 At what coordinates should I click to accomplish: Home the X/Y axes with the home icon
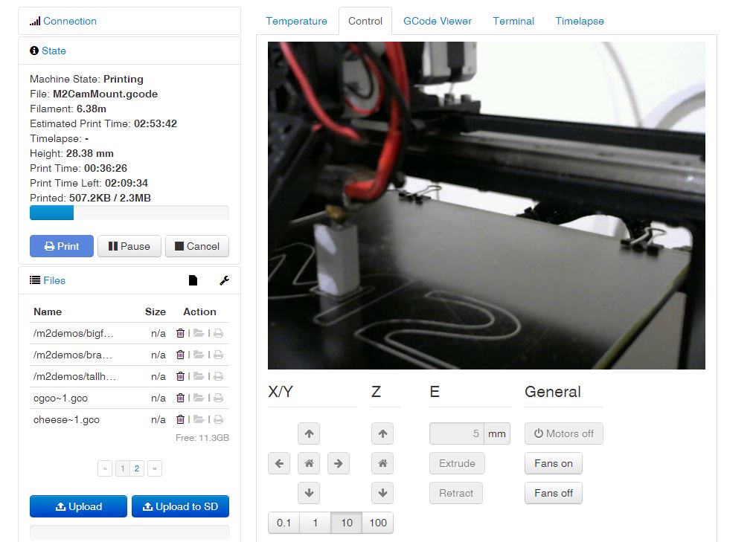pos(308,463)
